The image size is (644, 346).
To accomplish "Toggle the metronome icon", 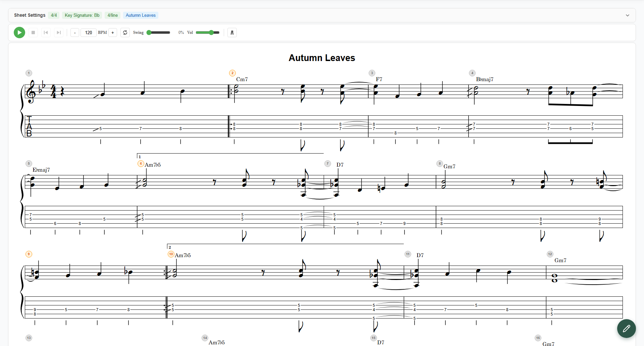I will (232, 33).
